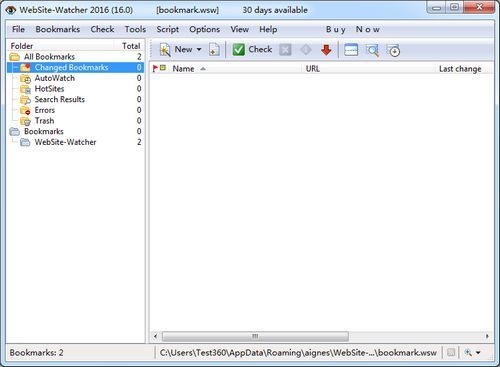Open the View menu
Viewport: 500px width, 367px height.
239,29
